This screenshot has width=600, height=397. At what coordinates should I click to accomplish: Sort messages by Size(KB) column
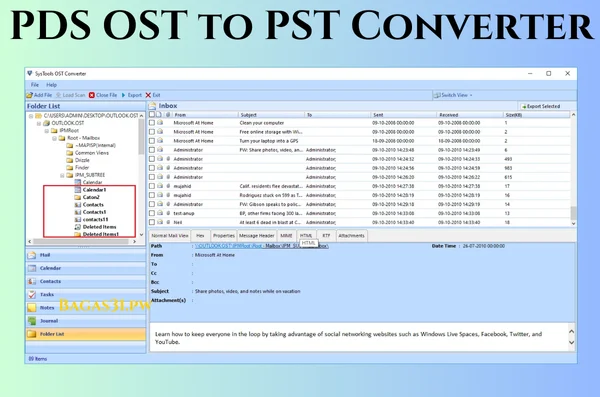pyautogui.click(x=536, y=114)
